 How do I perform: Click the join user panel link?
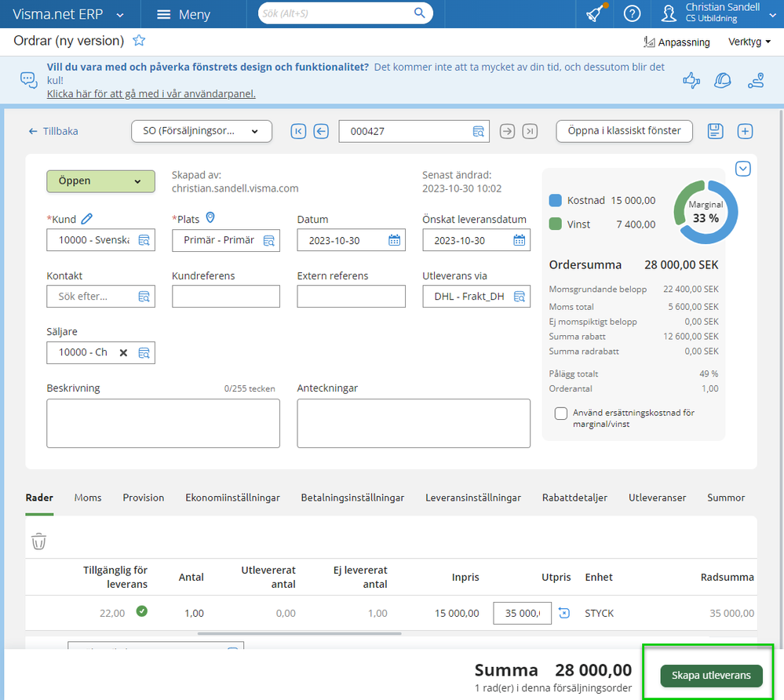point(151,93)
